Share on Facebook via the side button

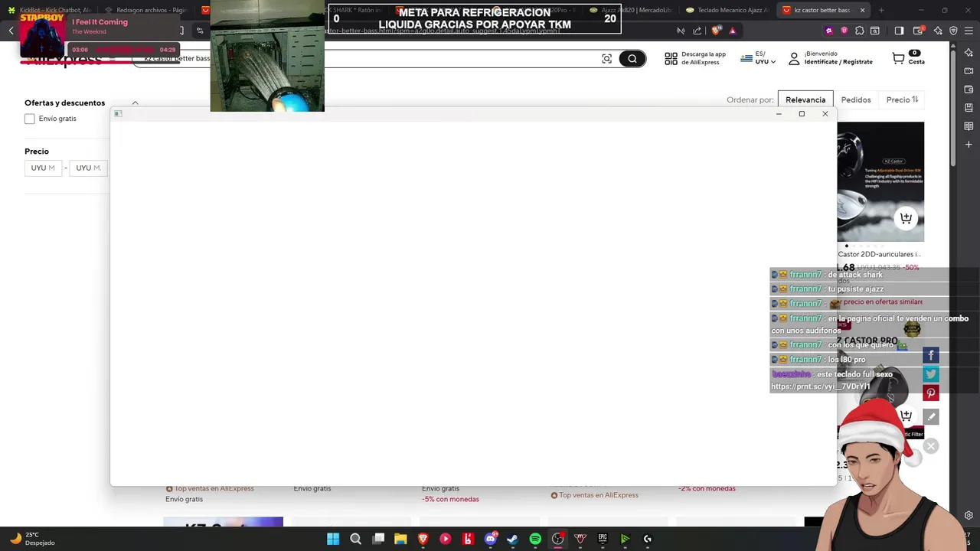(931, 355)
